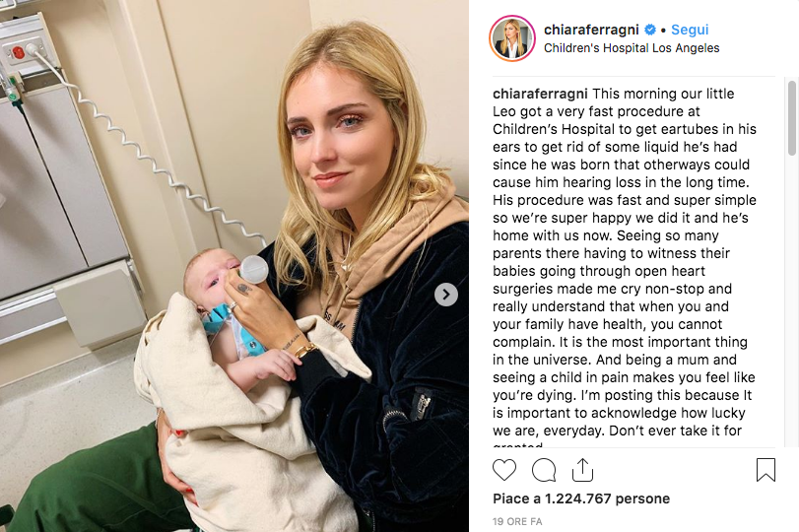
Task: Click the 19 ORE FA timestamp
Action: [x=517, y=521]
